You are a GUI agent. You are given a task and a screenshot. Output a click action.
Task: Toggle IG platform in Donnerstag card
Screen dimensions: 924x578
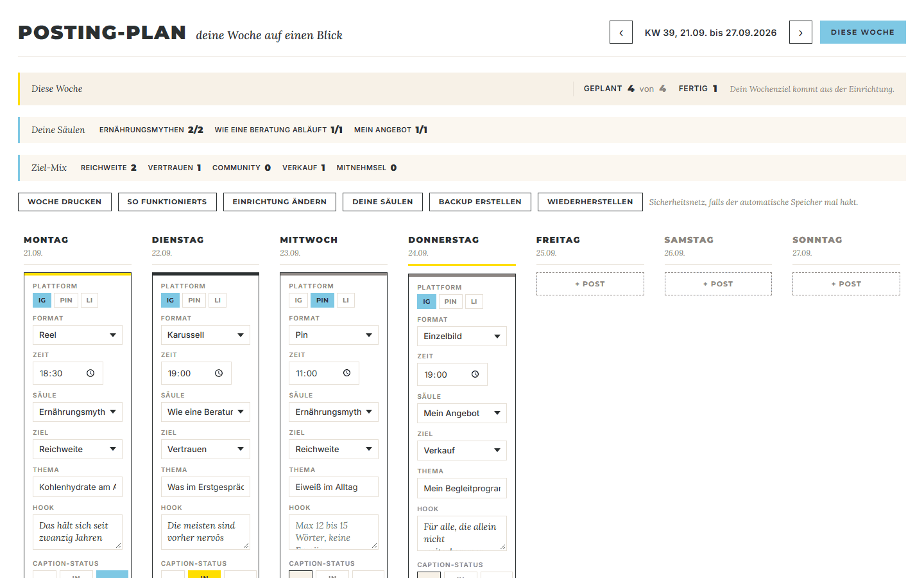pos(427,301)
